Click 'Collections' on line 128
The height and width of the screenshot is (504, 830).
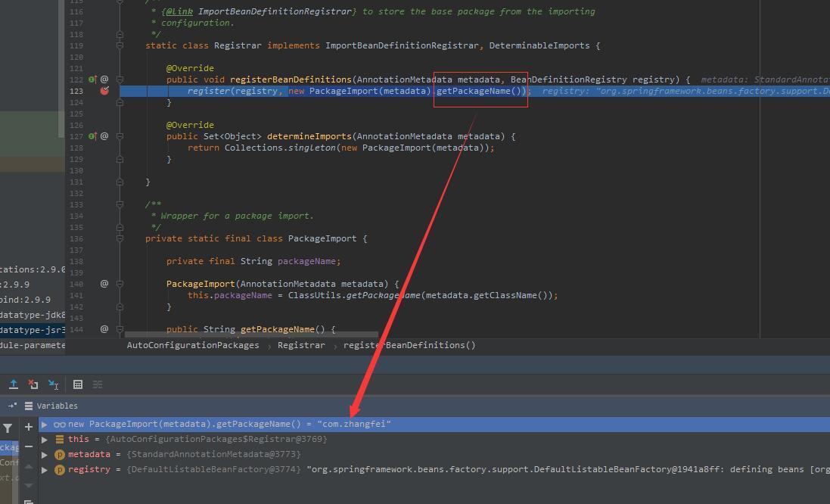click(x=253, y=148)
